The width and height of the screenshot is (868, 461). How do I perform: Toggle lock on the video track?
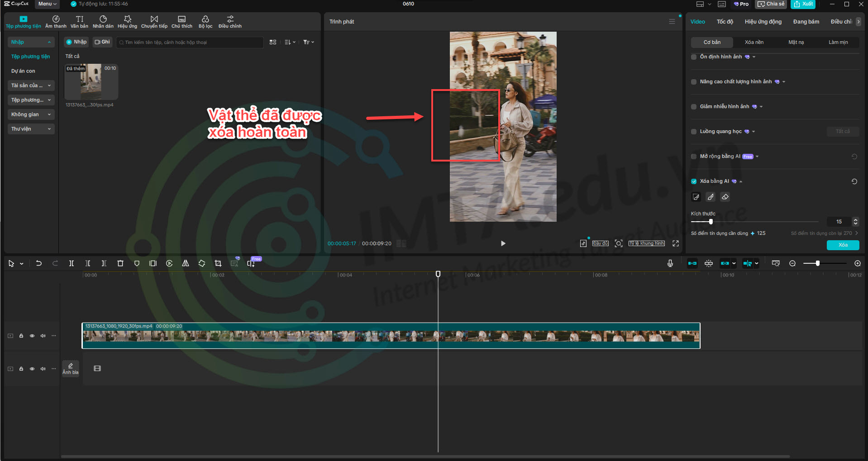(21, 336)
